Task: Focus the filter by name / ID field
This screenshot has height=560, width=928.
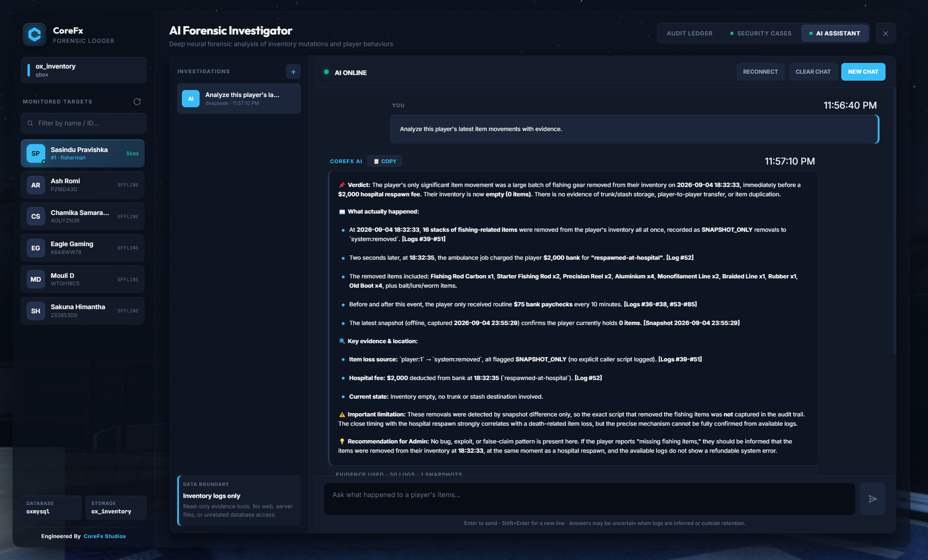Action: (x=84, y=123)
